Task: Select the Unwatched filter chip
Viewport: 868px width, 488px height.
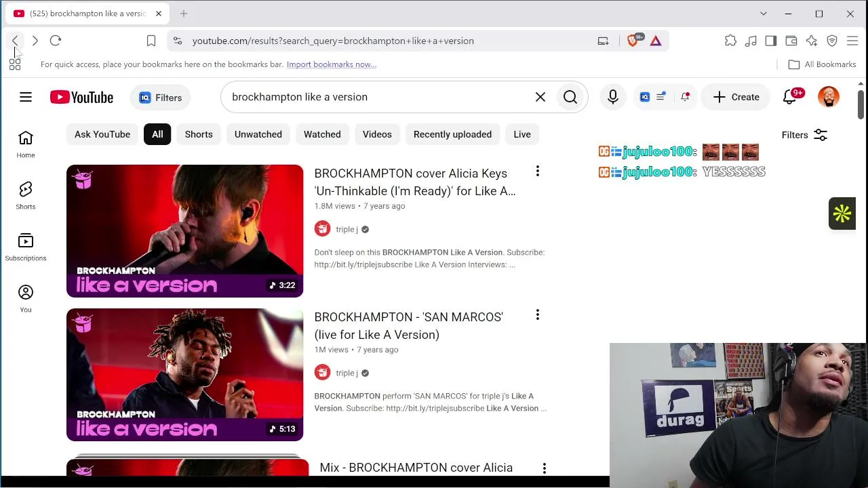Action: pos(258,134)
